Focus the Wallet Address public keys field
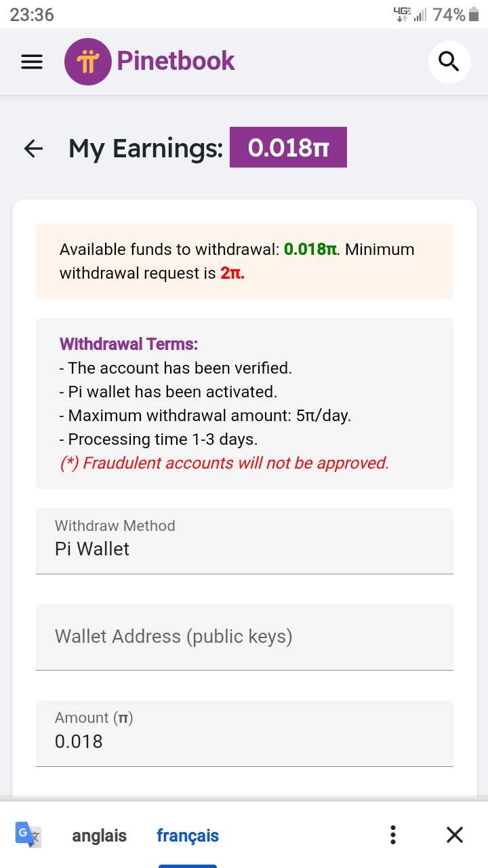488x868 pixels. point(244,637)
